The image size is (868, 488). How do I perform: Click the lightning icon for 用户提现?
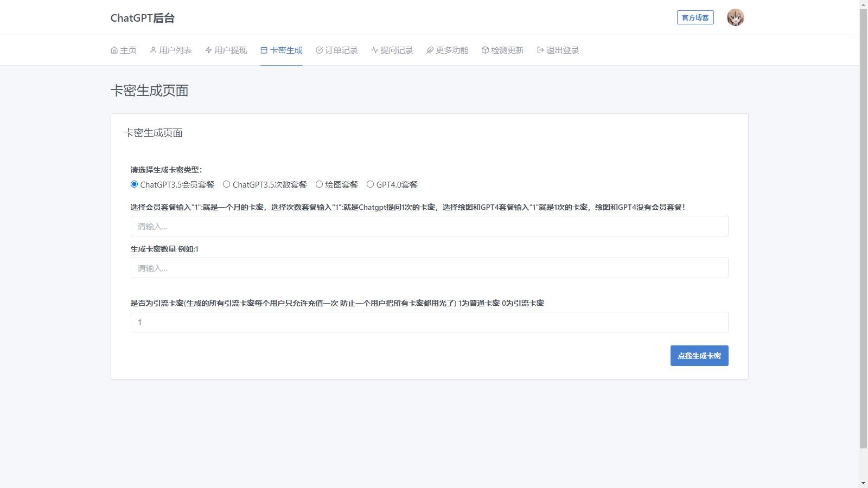pyautogui.click(x=208, y=50)
